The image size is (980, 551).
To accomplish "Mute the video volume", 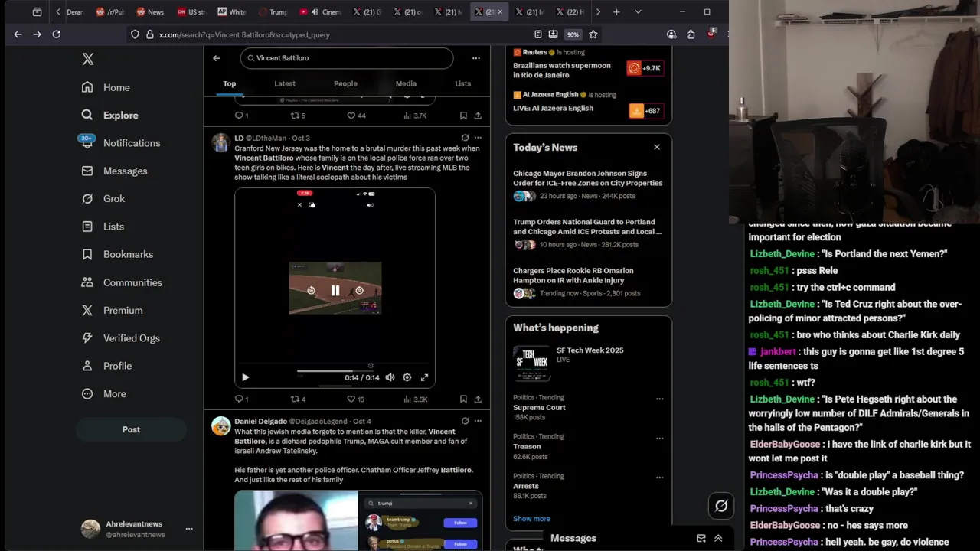I will [x=390, y=377].
